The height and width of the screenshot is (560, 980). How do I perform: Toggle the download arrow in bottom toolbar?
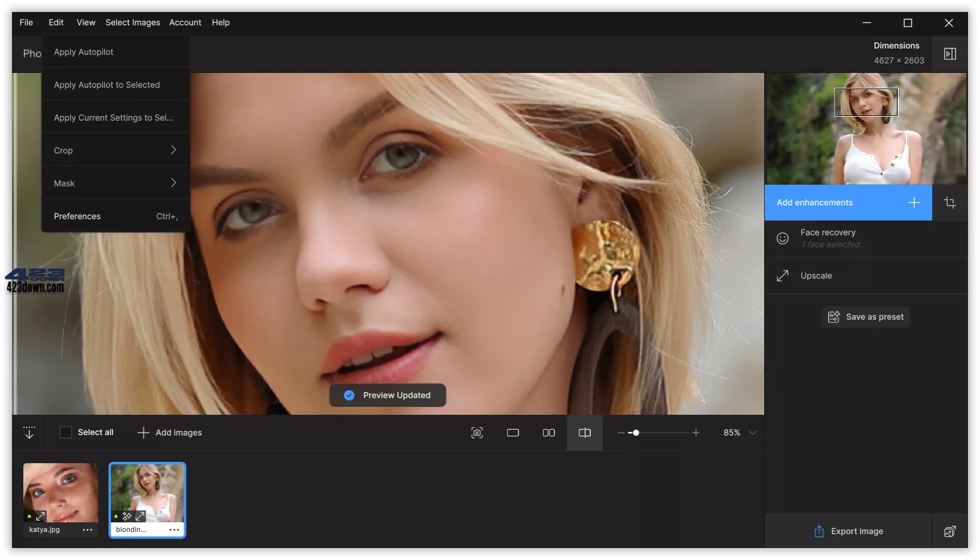(29, 432)
